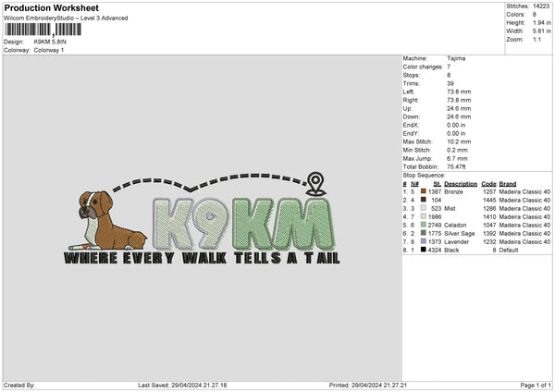Click the Stitches value '14223'
The width and height of the screenshot is (555, 392).
point(541,6)
